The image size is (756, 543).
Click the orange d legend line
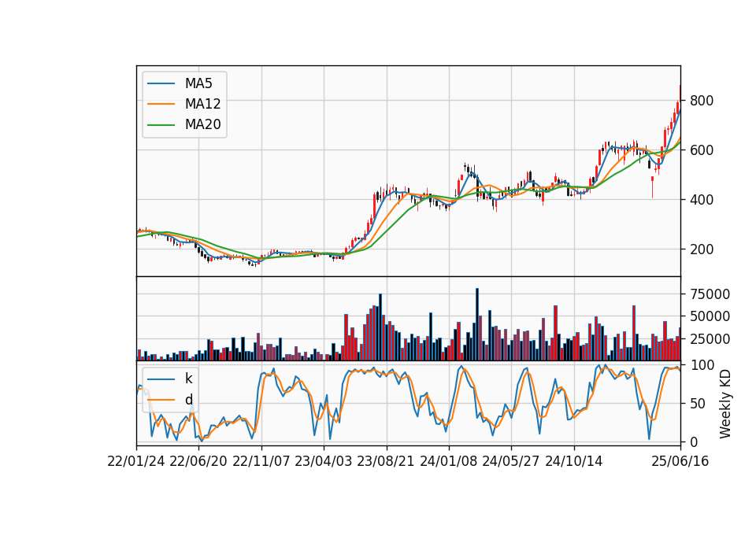click(x=161, y=400)
